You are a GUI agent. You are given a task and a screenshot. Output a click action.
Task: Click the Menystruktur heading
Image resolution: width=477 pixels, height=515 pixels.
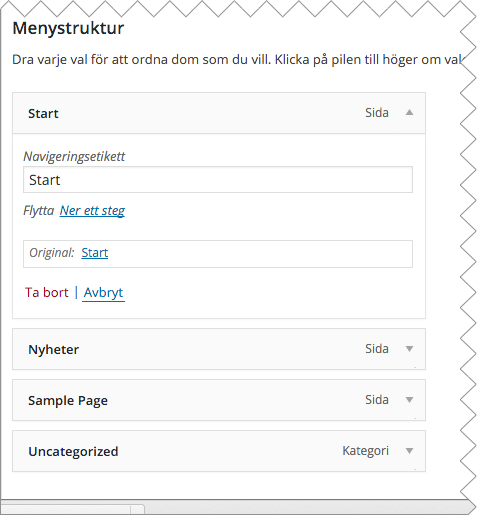pos(68,28)
